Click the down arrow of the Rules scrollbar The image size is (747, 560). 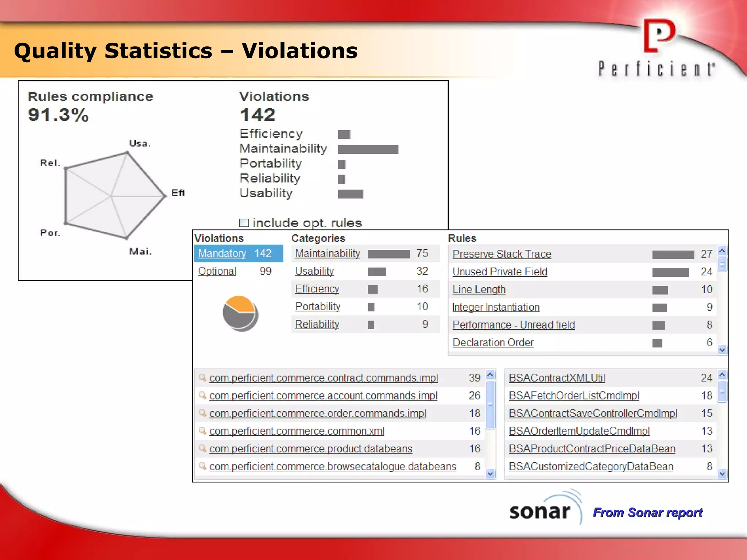pyautogui.click(x=722, y=350)
